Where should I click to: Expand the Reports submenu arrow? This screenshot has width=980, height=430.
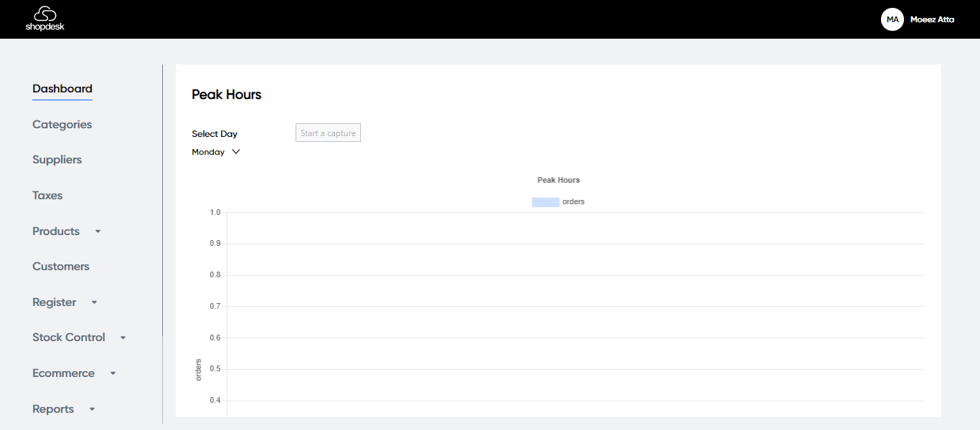point(92,409)
